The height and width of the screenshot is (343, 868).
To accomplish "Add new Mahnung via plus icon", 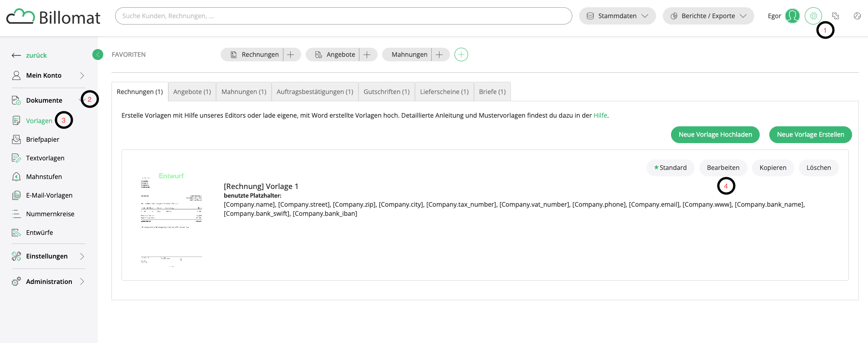I will [439, 55].
